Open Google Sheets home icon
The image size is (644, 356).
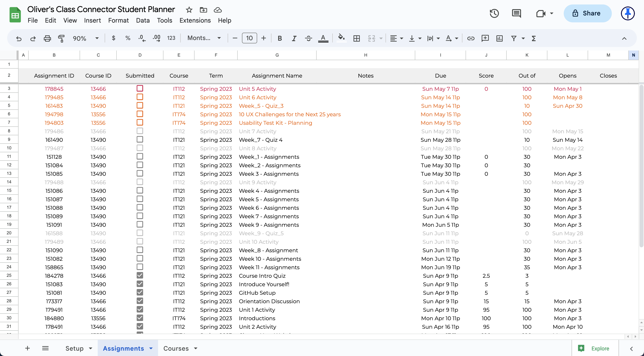coord(15,15)
